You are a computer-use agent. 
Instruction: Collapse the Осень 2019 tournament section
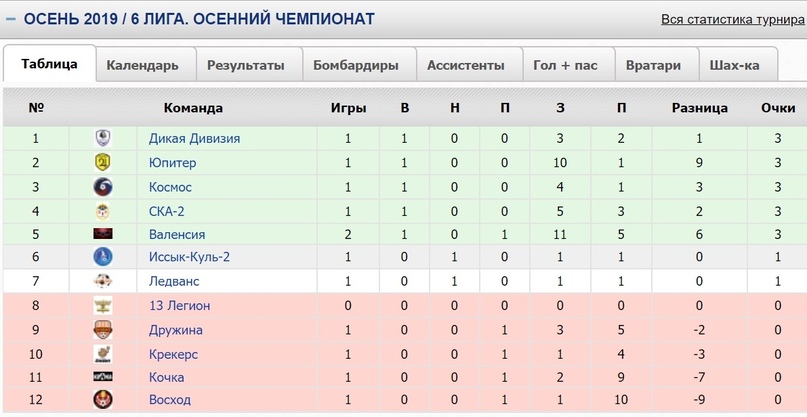coord(10,20)
